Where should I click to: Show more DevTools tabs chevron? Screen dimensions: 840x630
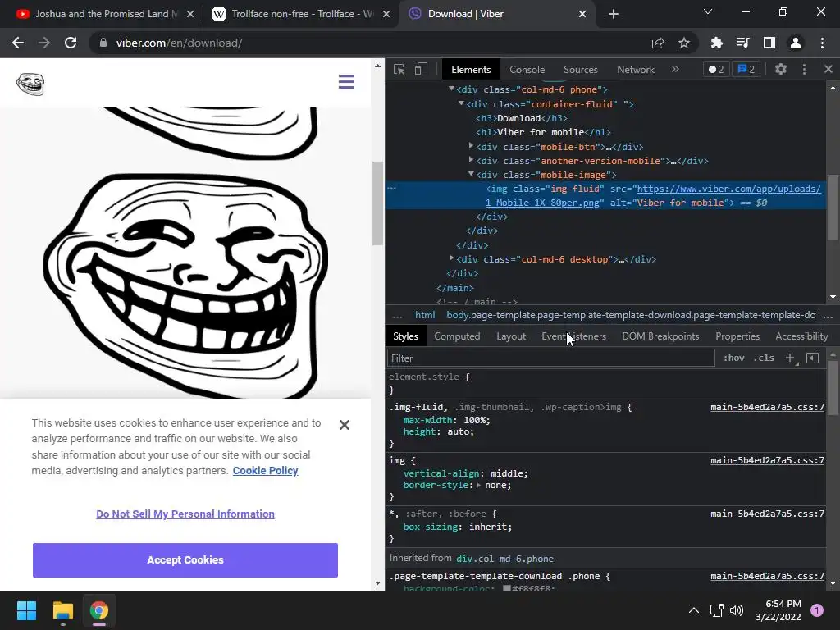[x=675, y=69]
